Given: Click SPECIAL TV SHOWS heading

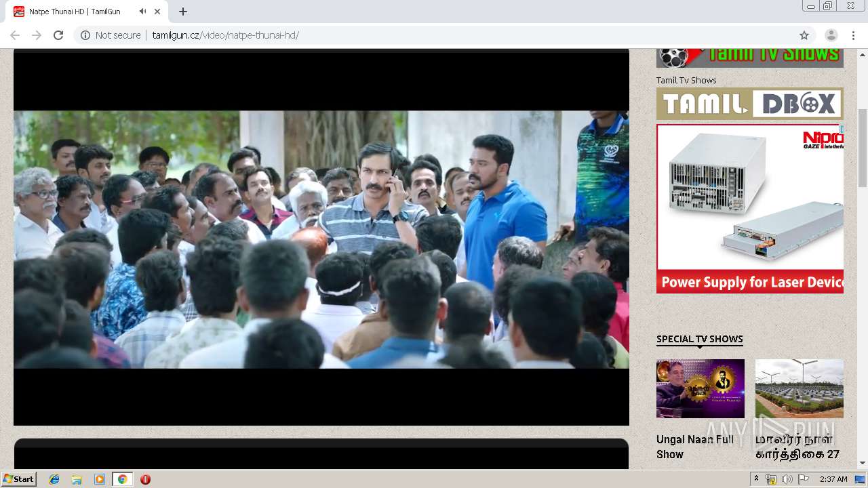Looking at the screenshot, I should (x=700, y=339).
